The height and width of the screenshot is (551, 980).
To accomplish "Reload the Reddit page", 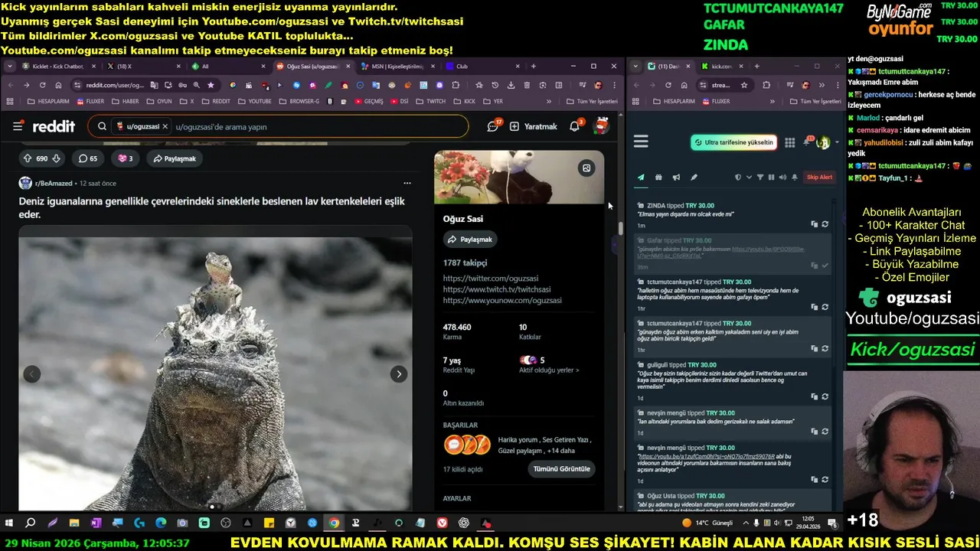I will [43, 85].
